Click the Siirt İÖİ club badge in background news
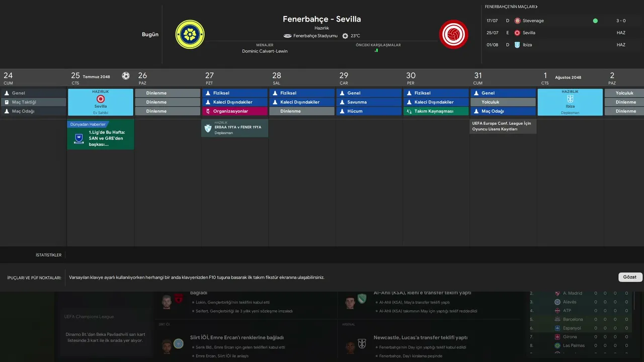The height and width of the screenshot is (362, 644). tap(179, 344)
